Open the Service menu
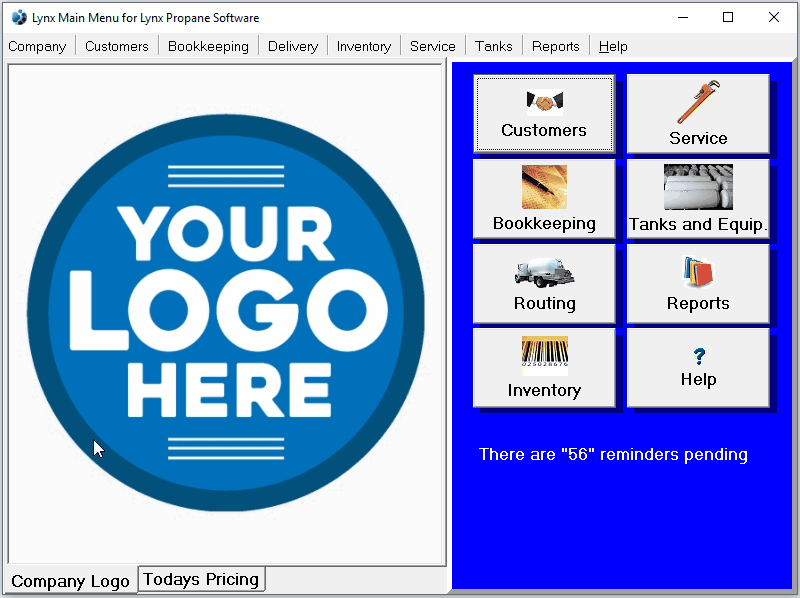 432,46
